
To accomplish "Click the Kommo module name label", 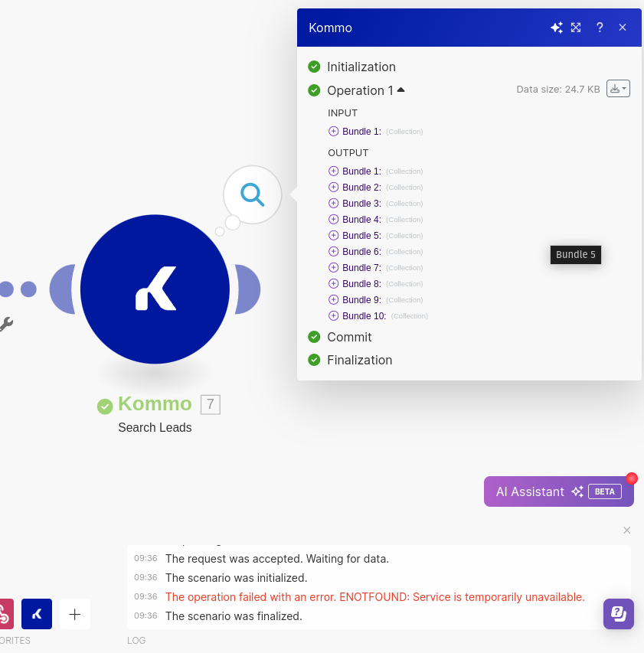I will point(155,403).
